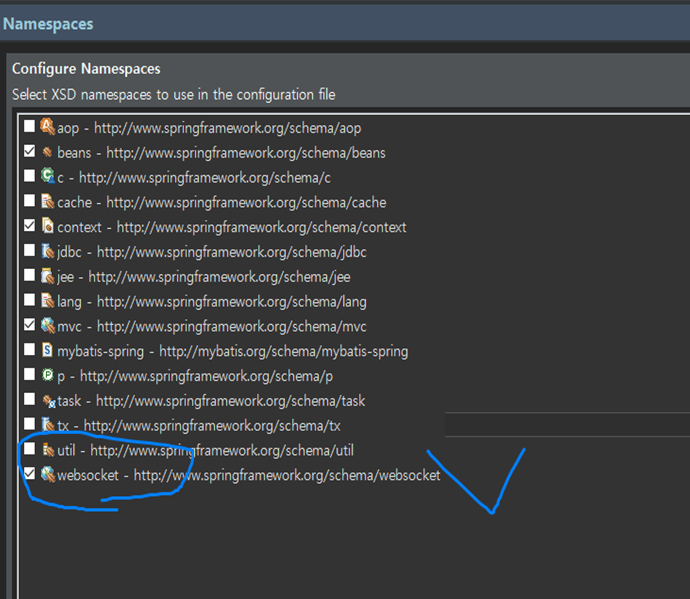Select the cache schema URL text
690x599 pixels.
click(246, 202)
